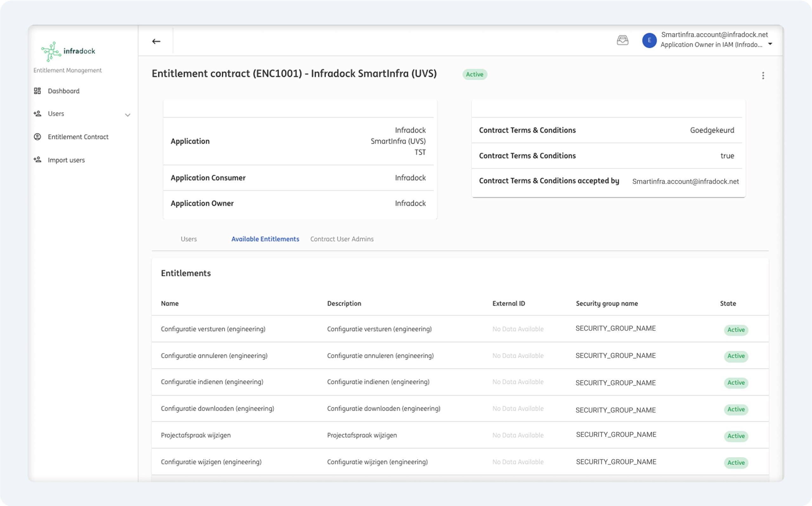Select the Available Entitlements tab
The width and height of the screenshot is (812, 506).
click(x=265, y=239)
